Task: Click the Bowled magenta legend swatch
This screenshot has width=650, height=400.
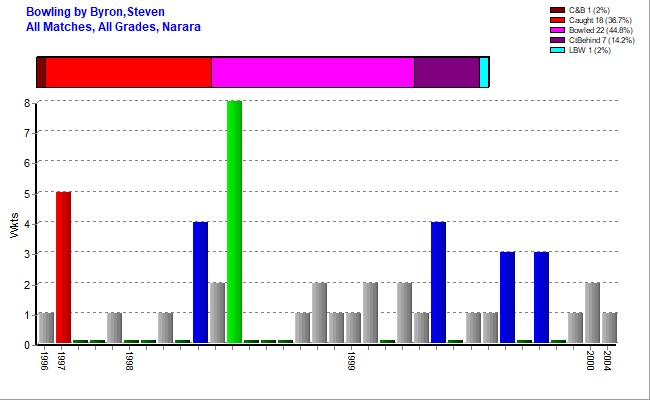Action: coord(557,30)
